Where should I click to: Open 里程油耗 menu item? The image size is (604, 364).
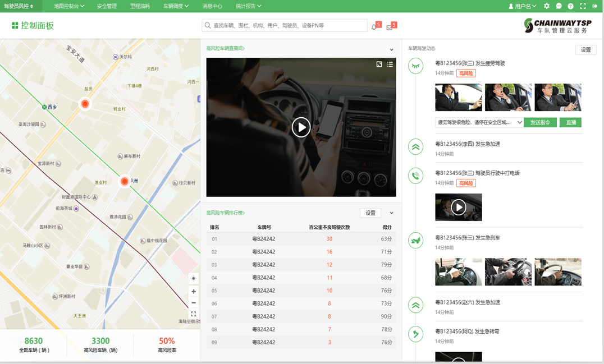(x=140, y=6)
